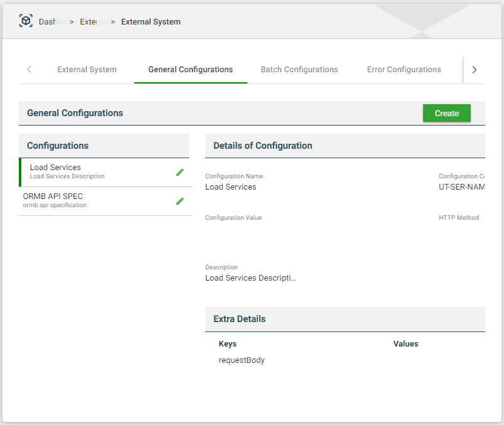Click the External System breadcrumb item
This screenshot has height=425, width=504.
151,22
